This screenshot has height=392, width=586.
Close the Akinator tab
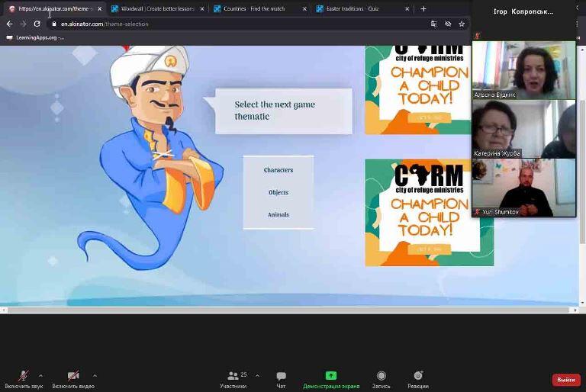(x=99, y=8)
